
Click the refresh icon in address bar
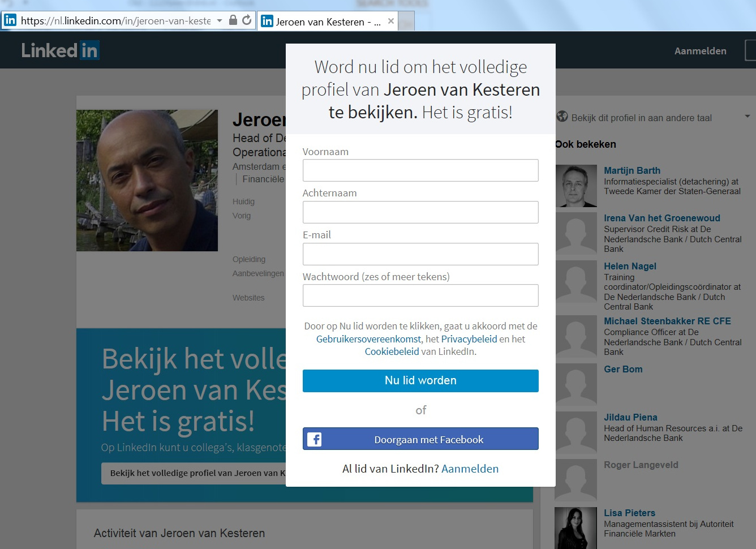coord(247,20)
